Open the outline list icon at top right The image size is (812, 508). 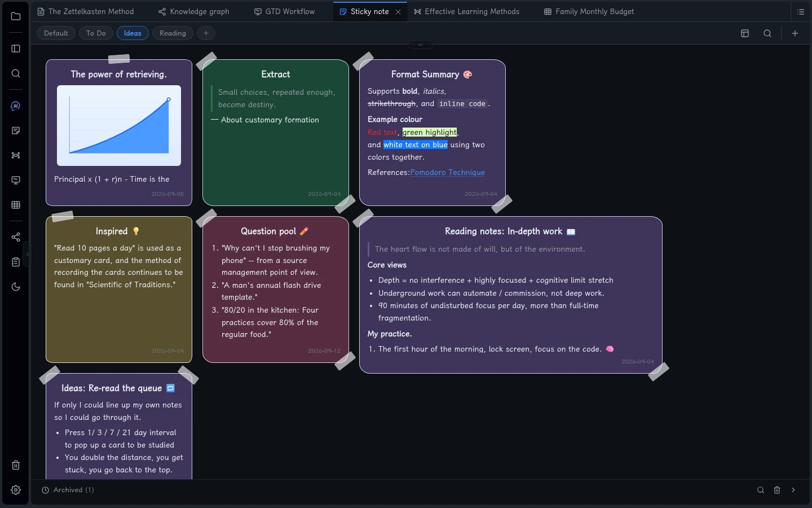[801, 12]
